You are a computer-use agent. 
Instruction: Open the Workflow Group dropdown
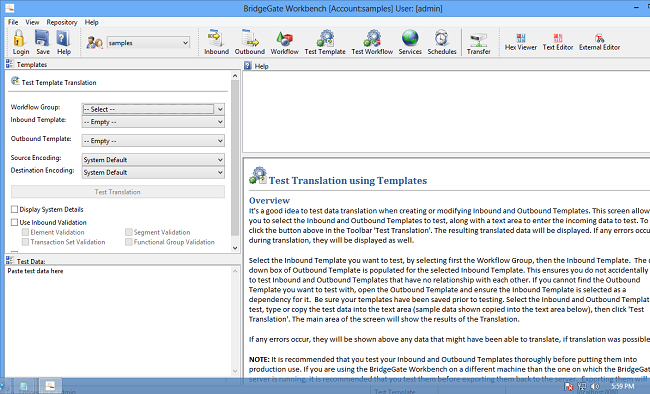click(220, 109)
